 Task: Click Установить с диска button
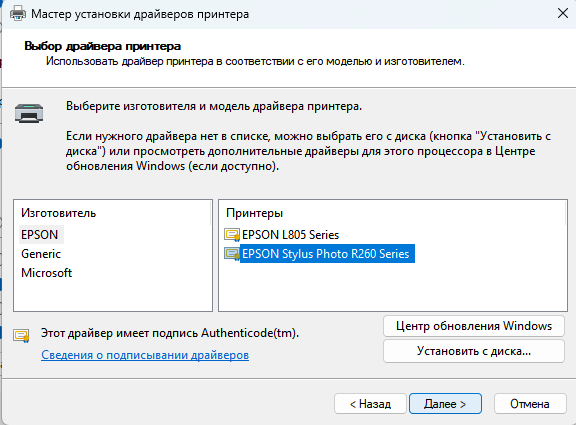tap(474, 351)
